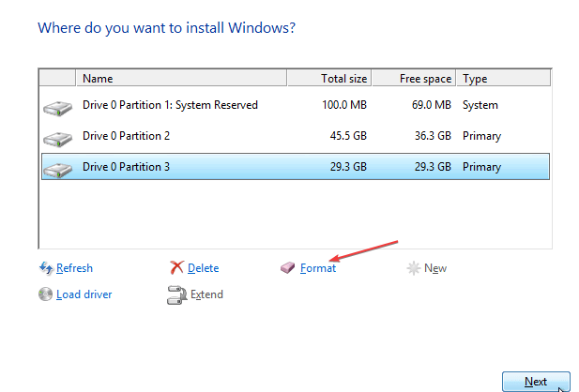Open the Refresh link

coord(74,268)
